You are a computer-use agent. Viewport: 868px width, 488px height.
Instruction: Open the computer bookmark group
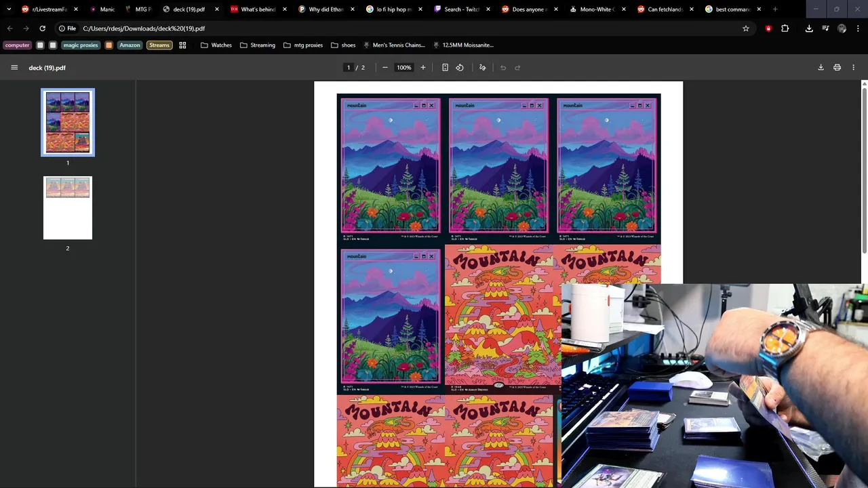pos(18,45)
